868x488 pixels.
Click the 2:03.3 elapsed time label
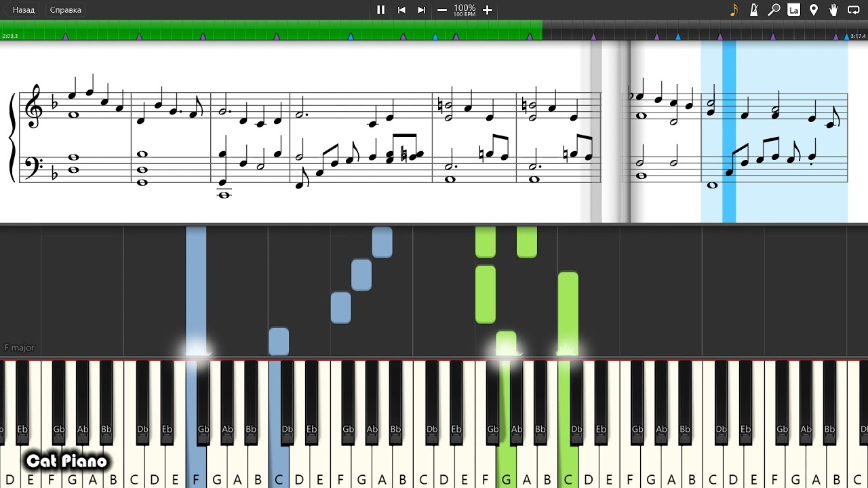(10, 36)
